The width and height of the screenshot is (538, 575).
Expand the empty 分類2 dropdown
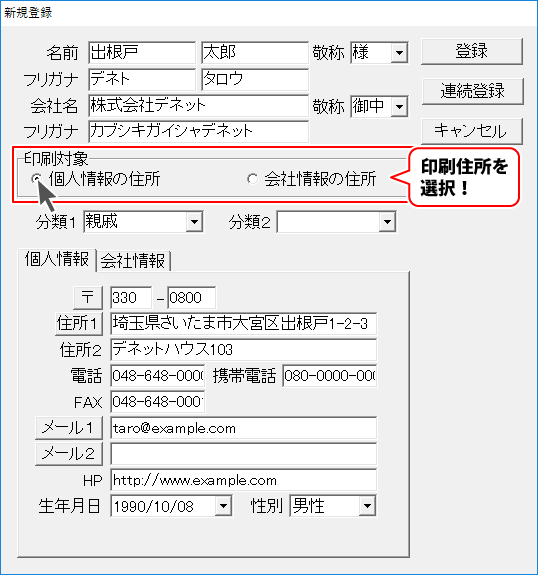tap(387, 221)
